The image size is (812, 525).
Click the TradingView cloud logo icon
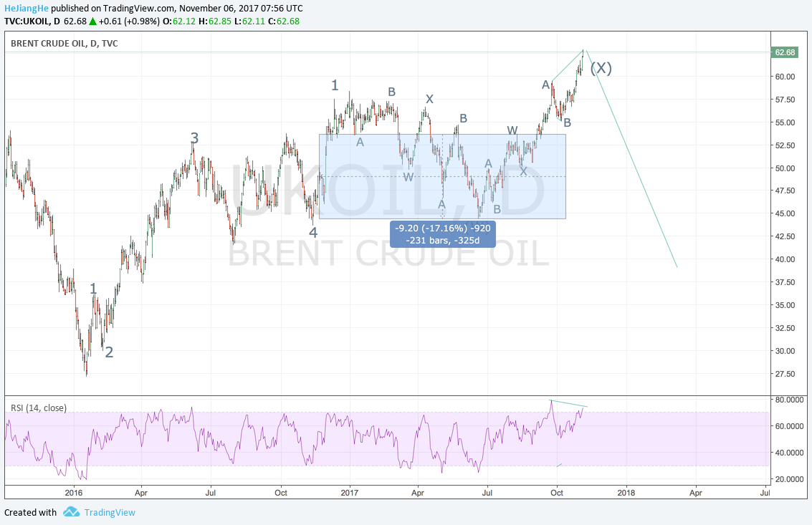72,512
